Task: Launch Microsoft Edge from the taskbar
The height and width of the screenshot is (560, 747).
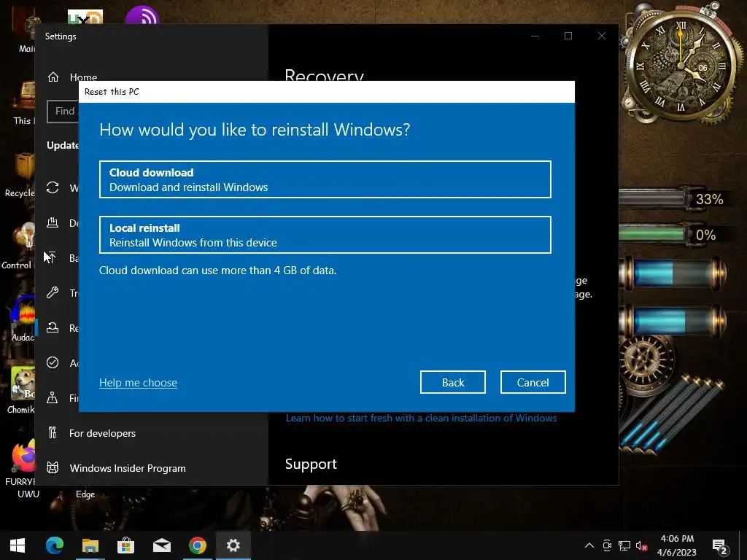Action: [54, 545]
